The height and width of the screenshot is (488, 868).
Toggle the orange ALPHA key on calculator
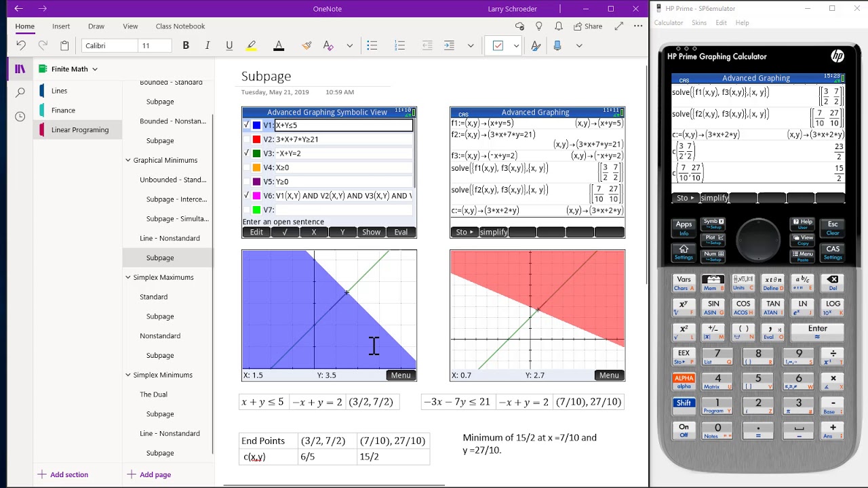(x=684, y=381)
